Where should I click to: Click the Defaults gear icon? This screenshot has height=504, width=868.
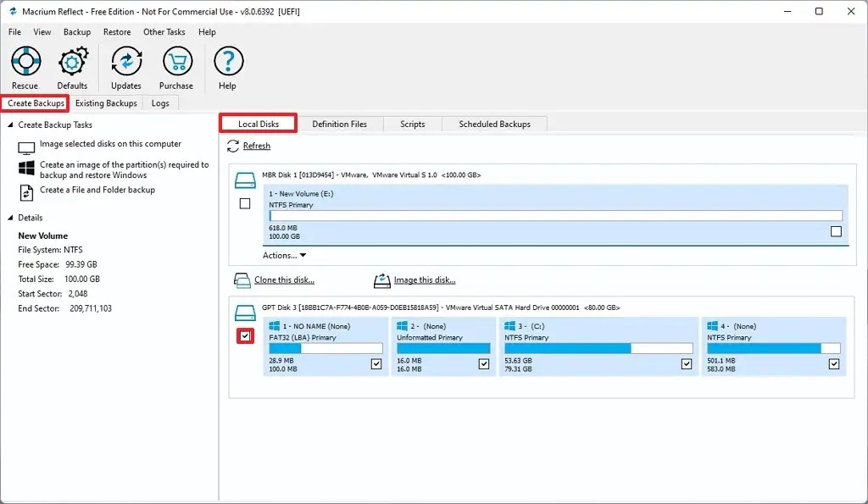point(72,61)
